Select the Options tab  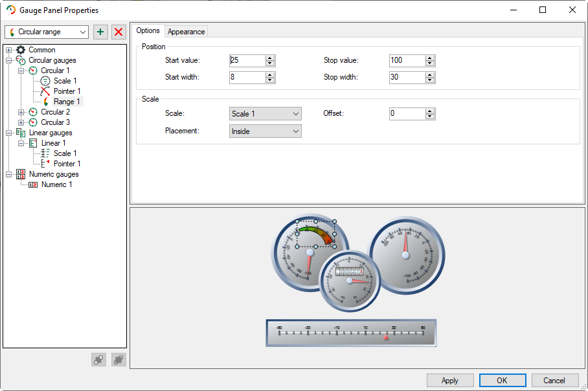click(x=148, y=30)
